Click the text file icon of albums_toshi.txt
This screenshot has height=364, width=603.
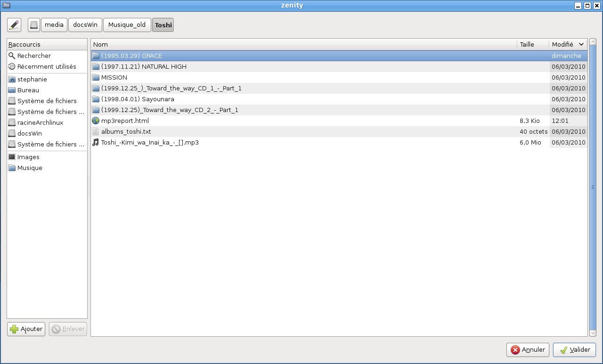coord(96,131)
